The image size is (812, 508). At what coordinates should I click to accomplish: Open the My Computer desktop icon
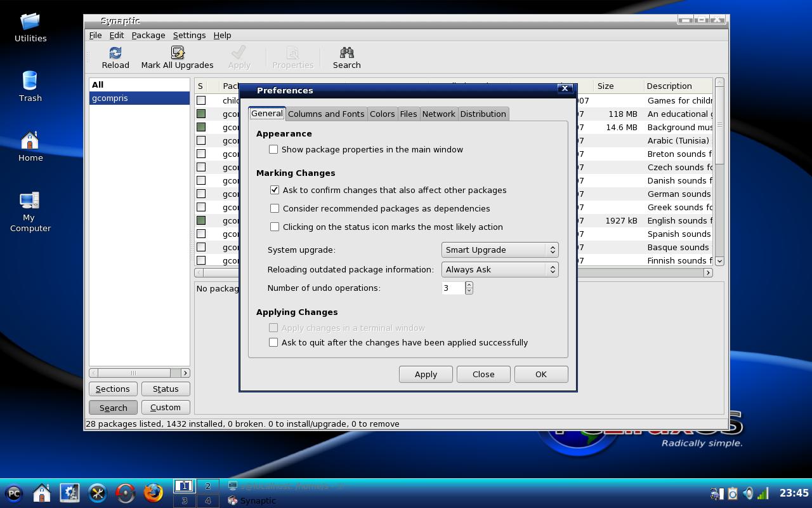(x=30, y=201)
